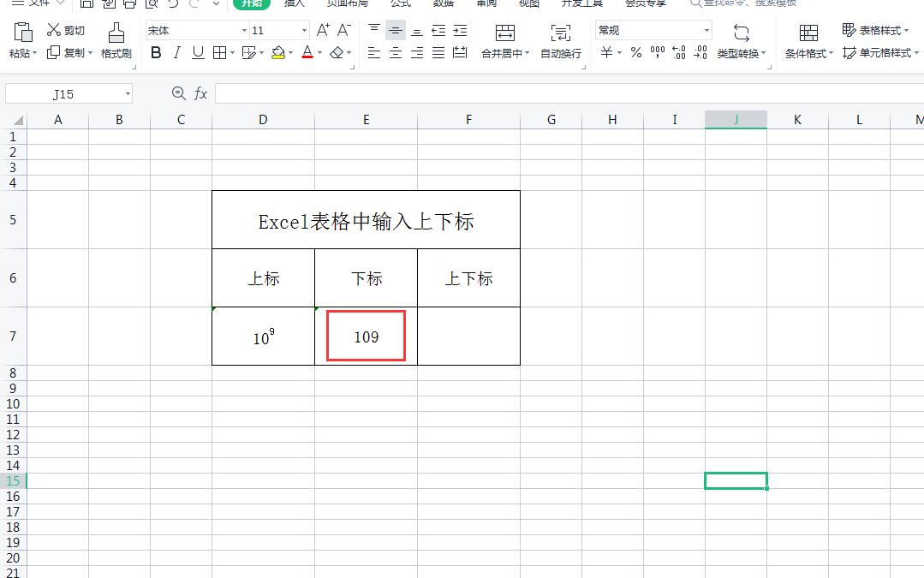Image resolution: width=924 pixels, height=578 pixels.
Task: Click the Cut (剪切) scissors button
Action: (65, 30)
